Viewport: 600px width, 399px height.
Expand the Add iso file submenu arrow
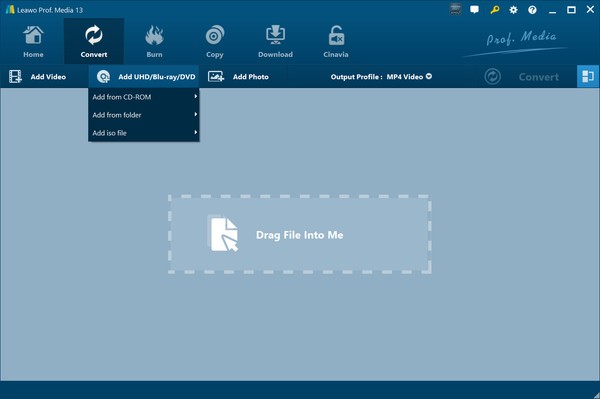196,132
